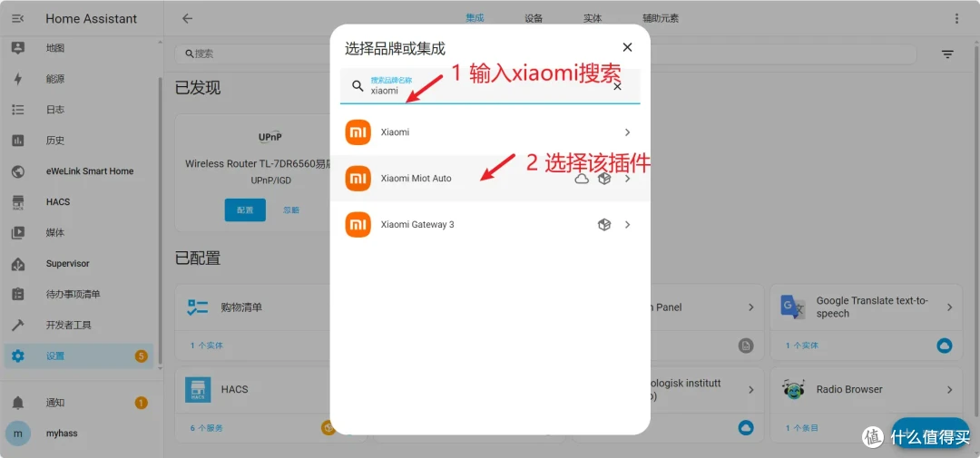Focus the brand name search field
Image resolution: width=980 pixels, height=458 pixels.
click(490, 86)
